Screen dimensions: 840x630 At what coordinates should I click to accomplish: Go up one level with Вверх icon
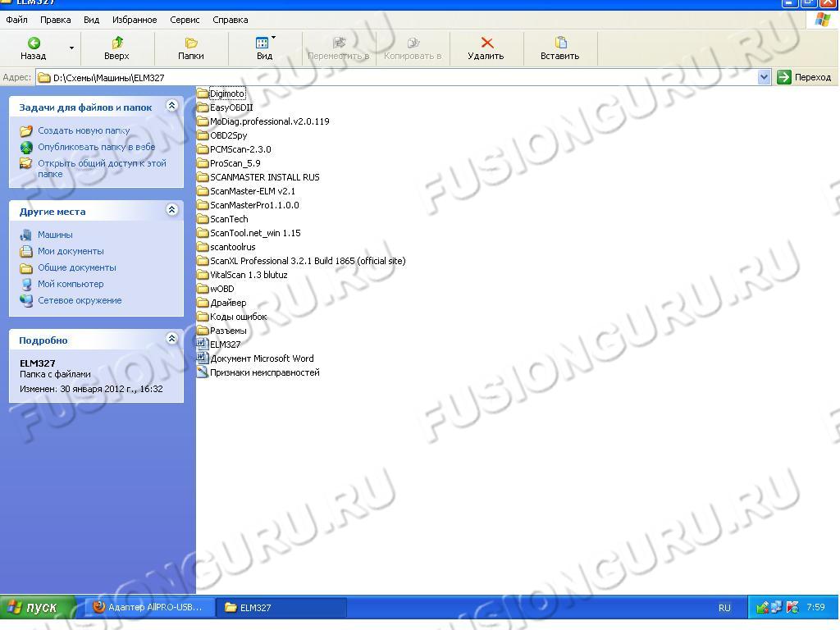[x=116, y=43]
